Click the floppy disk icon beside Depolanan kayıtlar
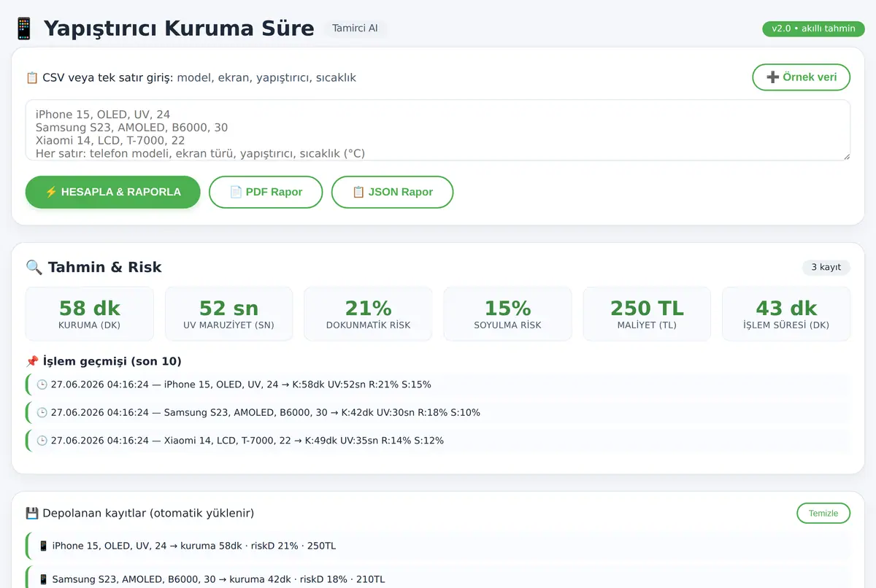Viewport: 876px width, 588px height. pyautogui.click(x=32, y=513)
